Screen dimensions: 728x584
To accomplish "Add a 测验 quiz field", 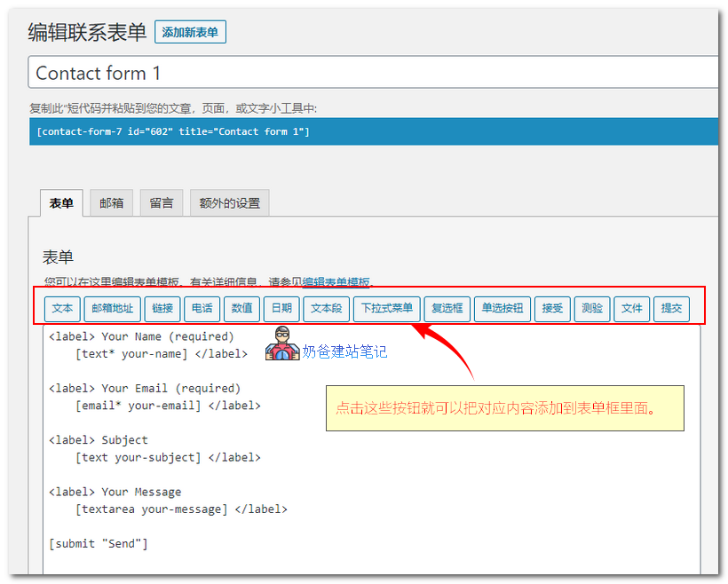I will [591, 309].
